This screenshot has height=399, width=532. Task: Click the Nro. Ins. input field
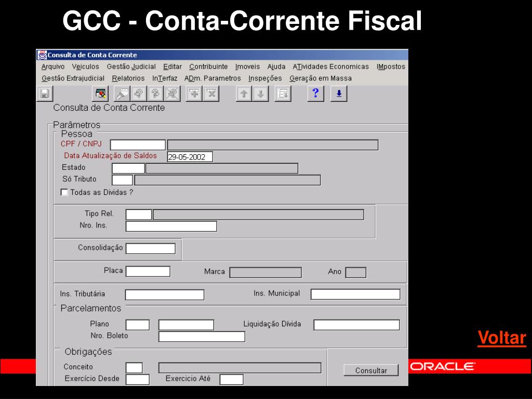171,227
